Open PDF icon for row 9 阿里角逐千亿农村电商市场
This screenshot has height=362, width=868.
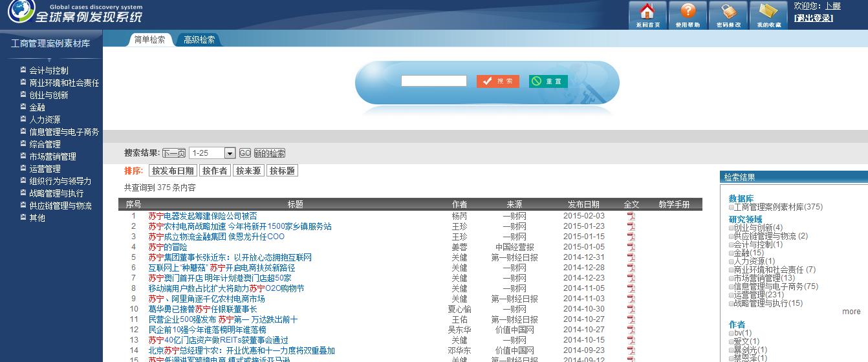pos(631,299)
